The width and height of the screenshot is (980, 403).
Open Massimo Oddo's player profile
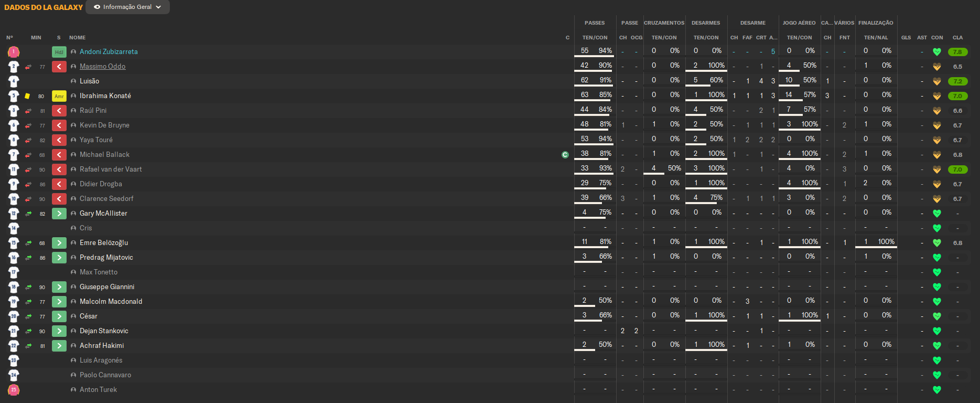(x=102, y=66)
